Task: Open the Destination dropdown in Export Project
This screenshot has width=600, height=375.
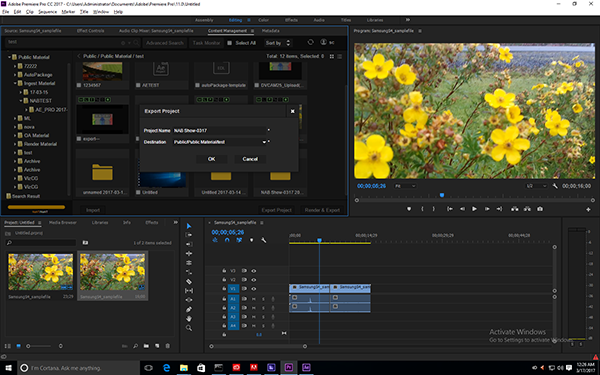Action: [264, 142]
